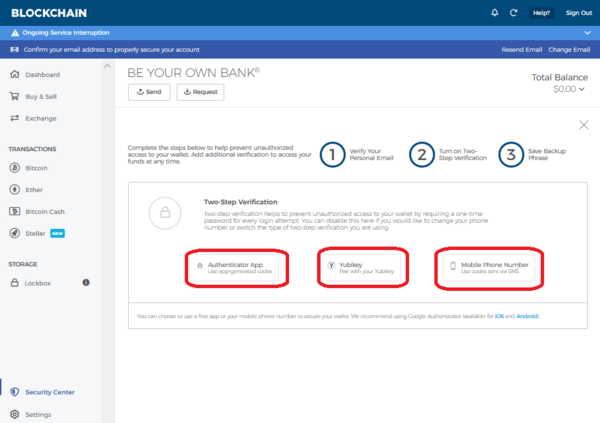The height and width of the screenshot is (423, 600).
Task: Open the notifications bell
Action: point(494,13)
